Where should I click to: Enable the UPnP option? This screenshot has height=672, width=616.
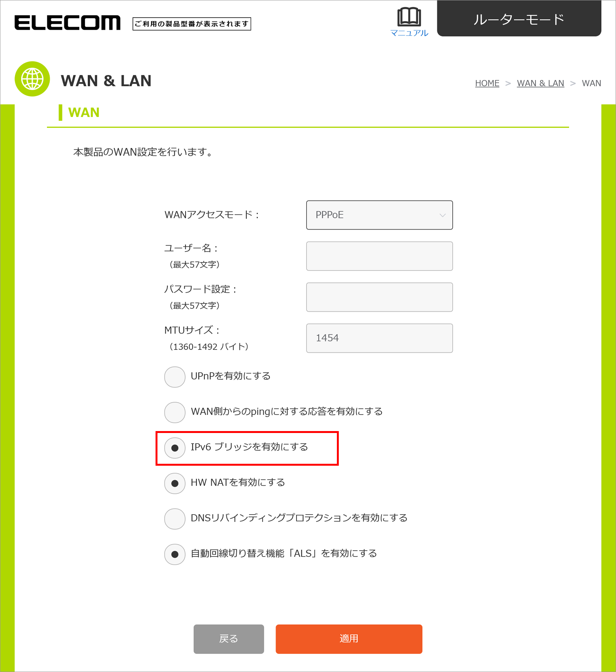[x=175, y=377]
